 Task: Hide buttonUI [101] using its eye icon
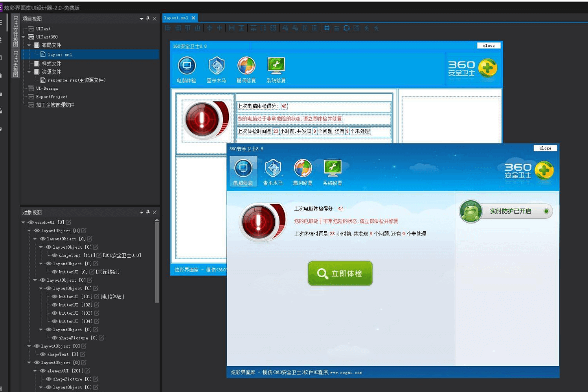pos(55,297)
